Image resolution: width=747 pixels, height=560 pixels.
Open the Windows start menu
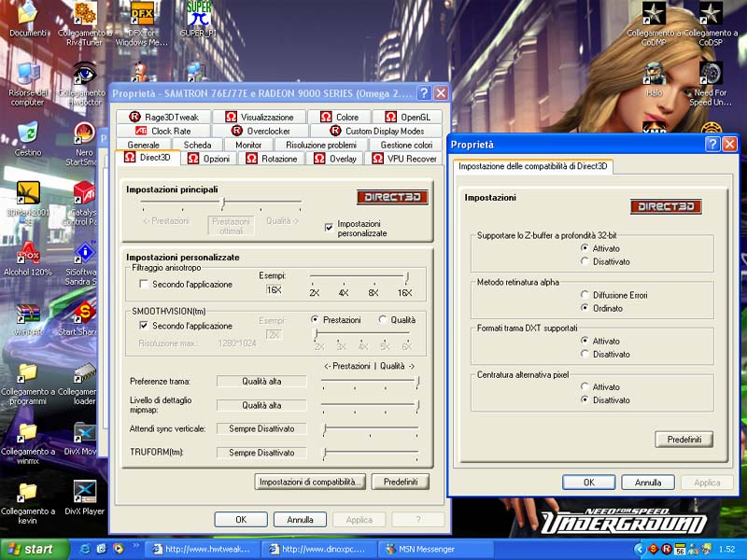35,549
